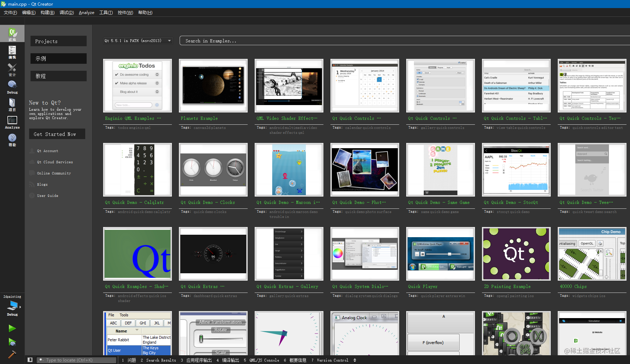The height and width of the screenshot is (364, 630).
Task: Open Qt Quick Demo Clocks thumbnail
Action: [213, 170]
